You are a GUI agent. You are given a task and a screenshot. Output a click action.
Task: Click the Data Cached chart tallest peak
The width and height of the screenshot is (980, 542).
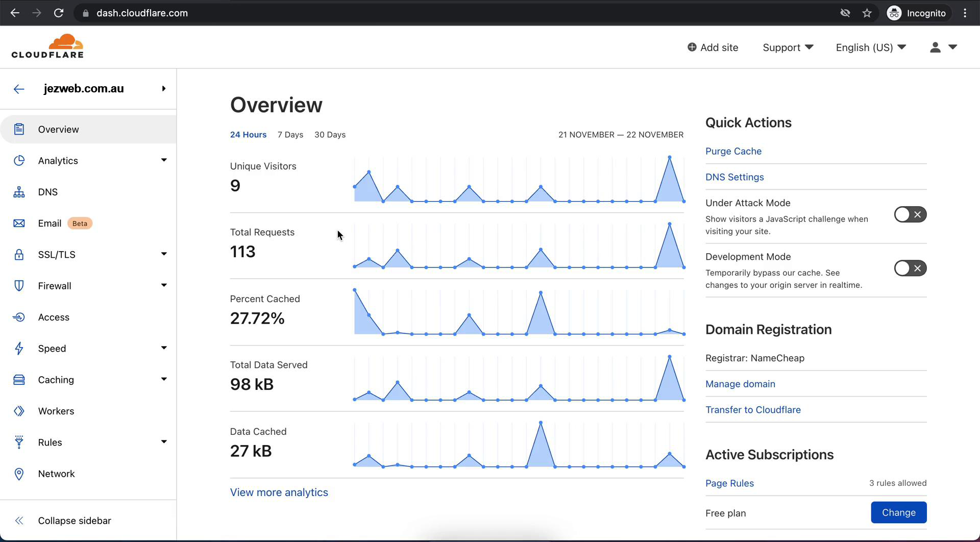[541, 423]
